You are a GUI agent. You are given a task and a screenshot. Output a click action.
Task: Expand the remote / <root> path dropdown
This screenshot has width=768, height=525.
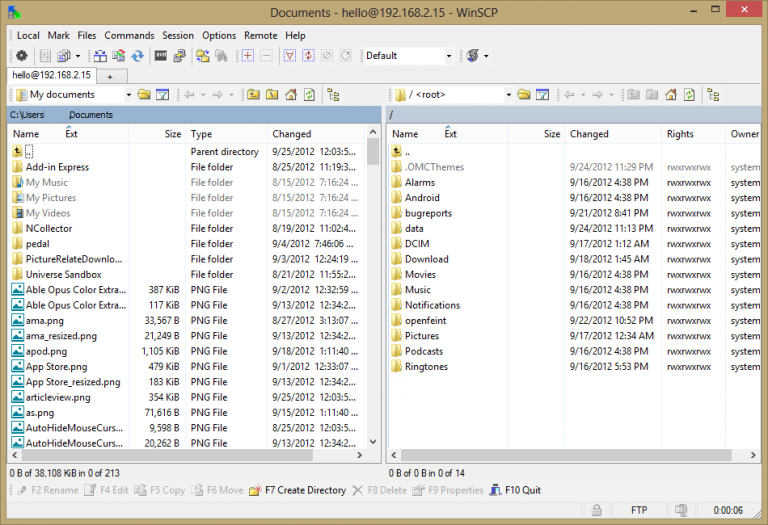pos(508,95)
